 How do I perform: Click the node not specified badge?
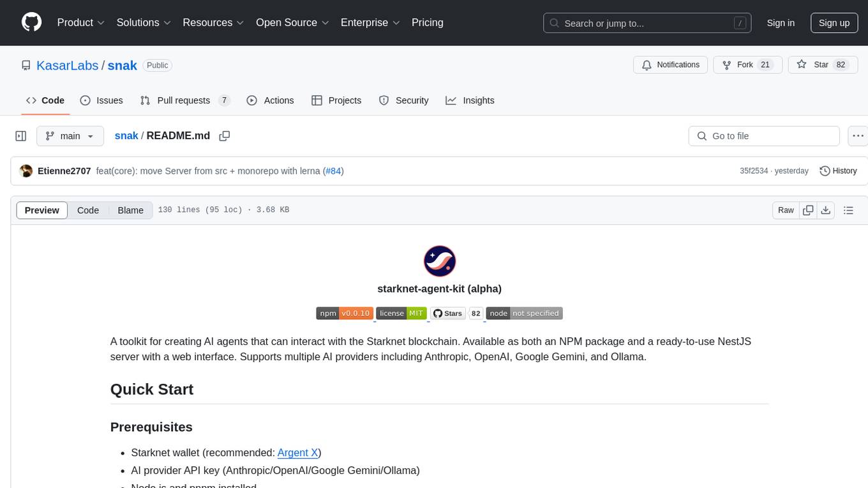[524, 313]
